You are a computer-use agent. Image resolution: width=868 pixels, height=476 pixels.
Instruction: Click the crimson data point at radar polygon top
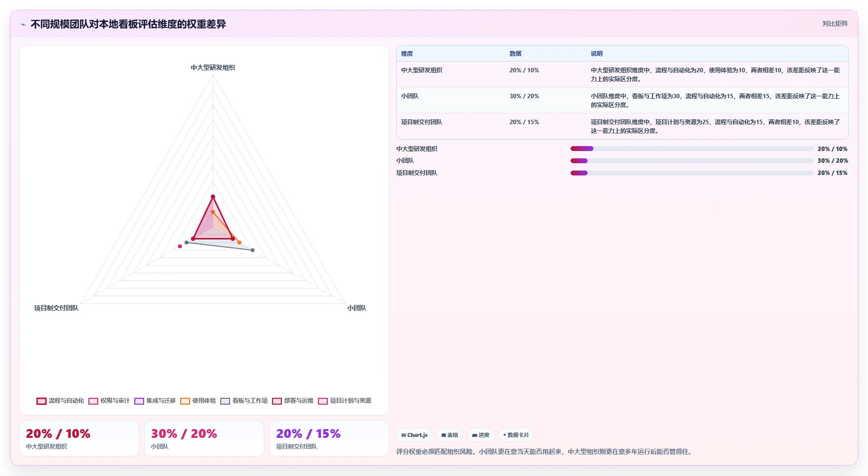pyautogui.click(x=213, y=197)
